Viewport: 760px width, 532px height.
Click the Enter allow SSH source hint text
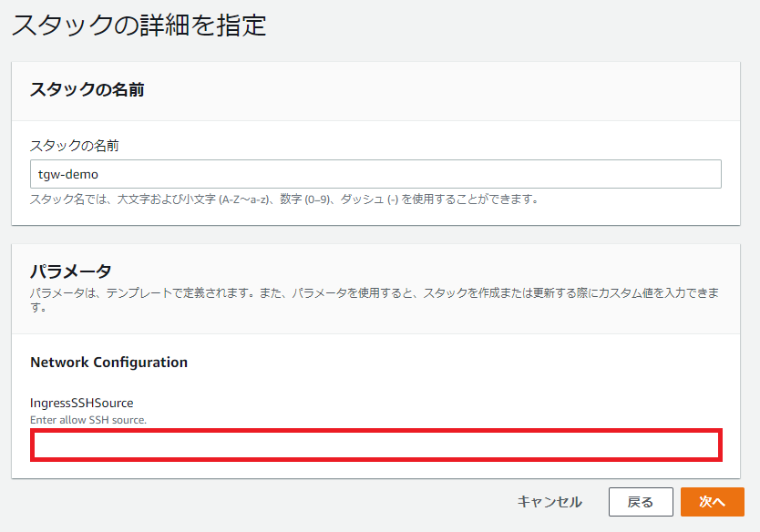click(x=88, y=420)
